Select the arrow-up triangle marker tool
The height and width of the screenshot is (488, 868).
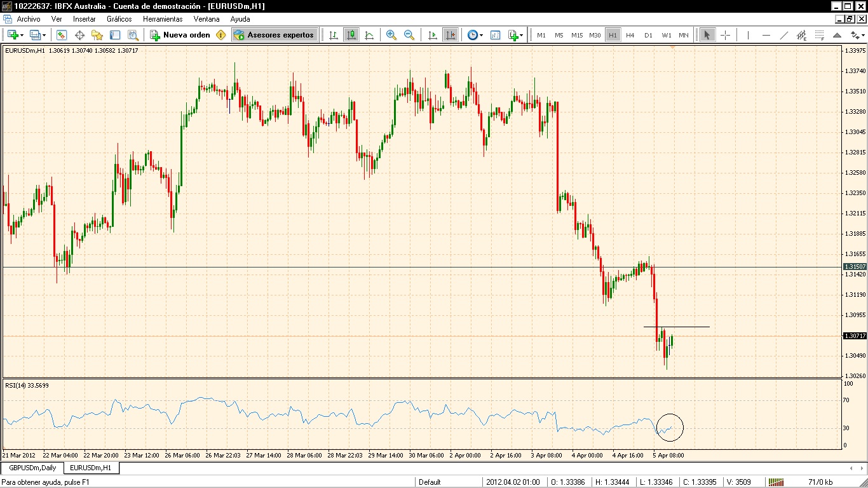coord(837,35)
